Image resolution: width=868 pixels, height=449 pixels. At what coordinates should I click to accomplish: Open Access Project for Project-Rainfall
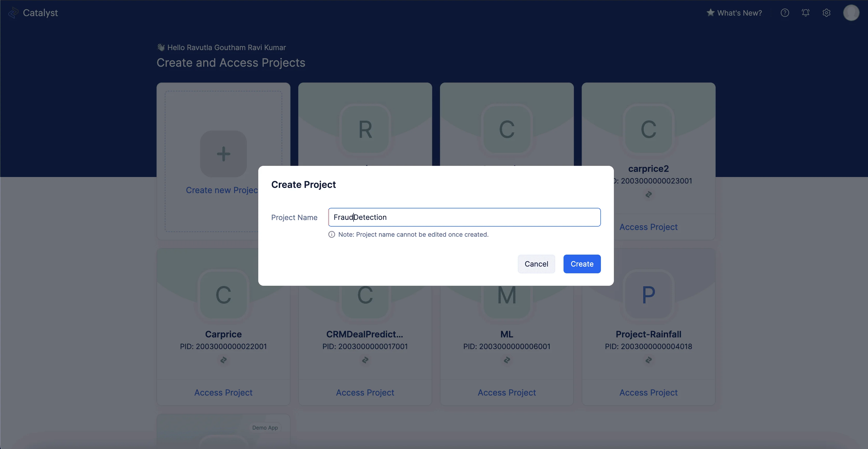pyautogui.click(x=648, y=392)
